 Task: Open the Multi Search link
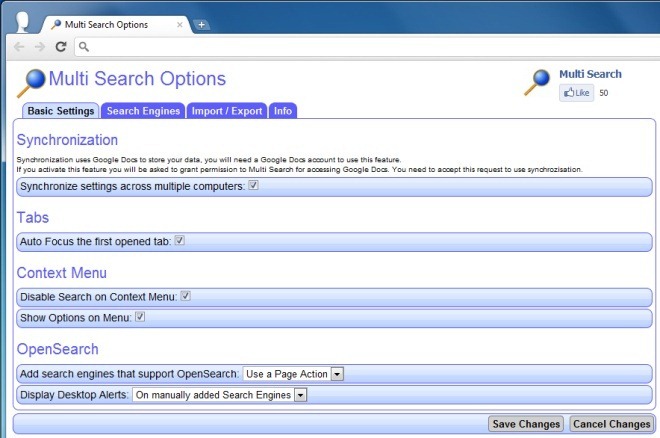tap(590, 74)
